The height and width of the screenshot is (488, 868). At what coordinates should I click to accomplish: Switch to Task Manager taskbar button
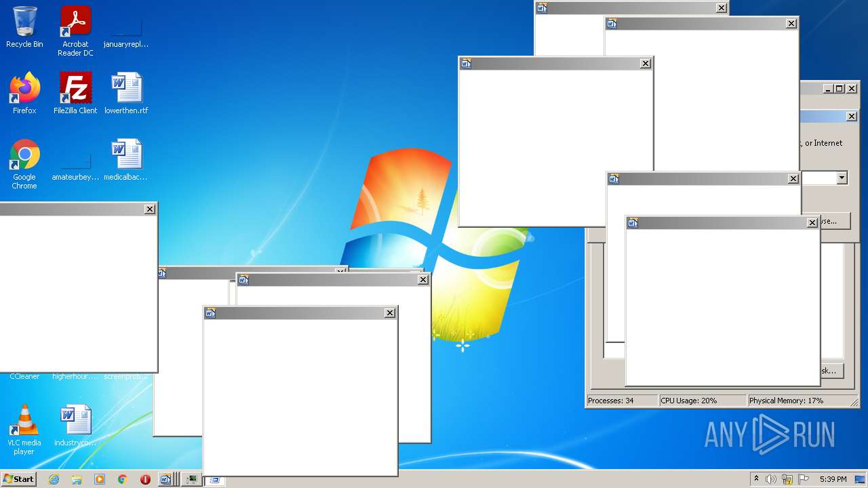click(192, 479)
